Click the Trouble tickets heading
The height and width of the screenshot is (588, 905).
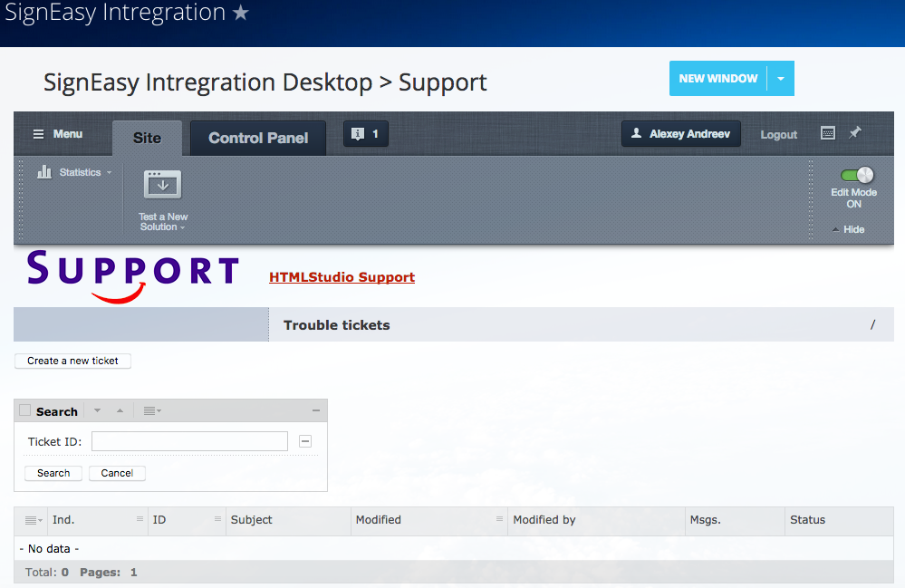pos(336,325)
